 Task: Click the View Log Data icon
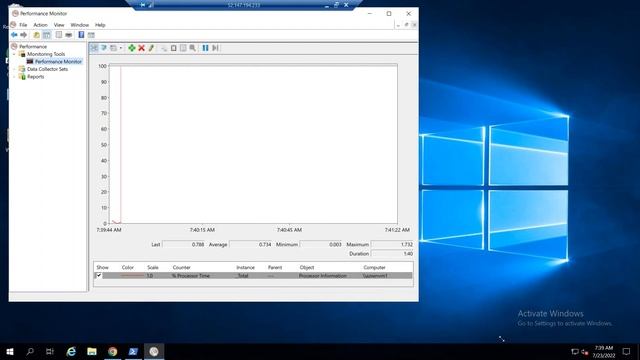click(104, 48)
